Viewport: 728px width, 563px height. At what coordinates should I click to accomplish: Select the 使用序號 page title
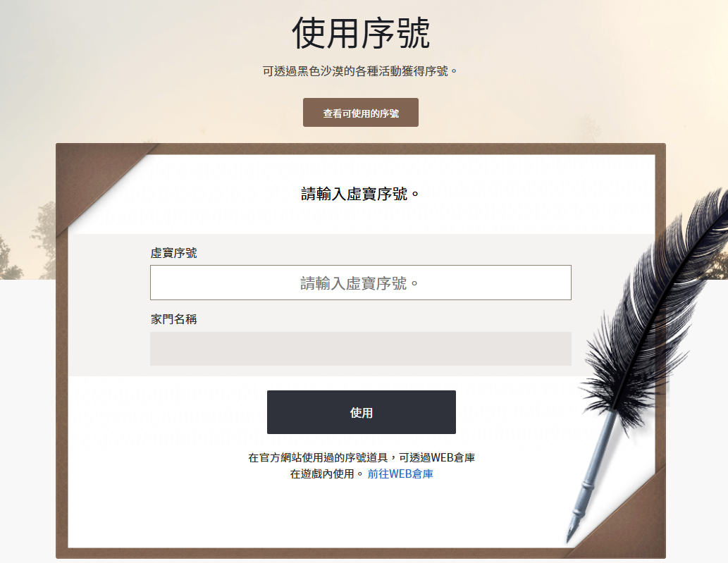click(x=361, y=33)
